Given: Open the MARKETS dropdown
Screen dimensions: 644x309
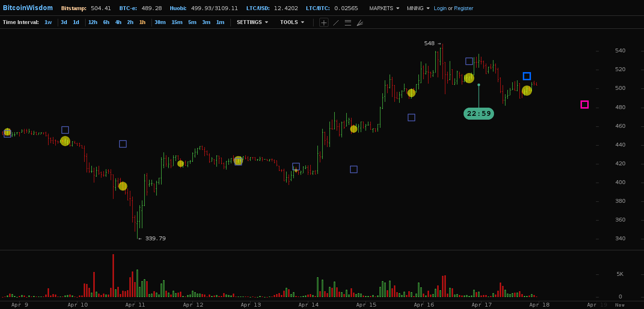Looking at the screenshot, I should coord(384,8).
